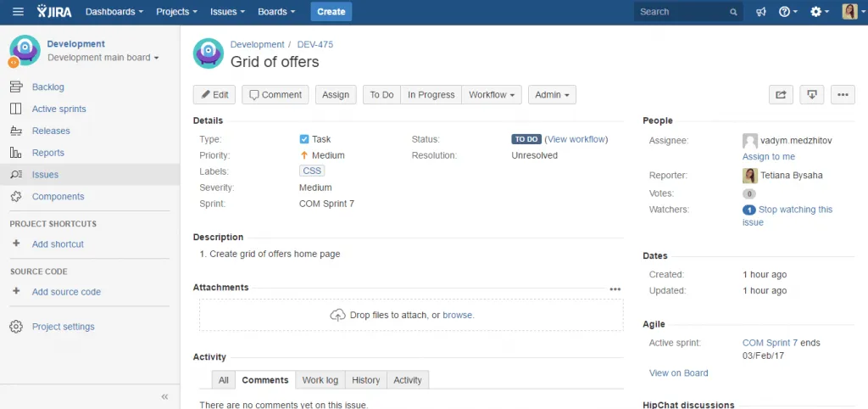The width and height of the screenshot is (868, 409).
Task: Collapse the sidebar with double chevron
Action: (164, 396)
